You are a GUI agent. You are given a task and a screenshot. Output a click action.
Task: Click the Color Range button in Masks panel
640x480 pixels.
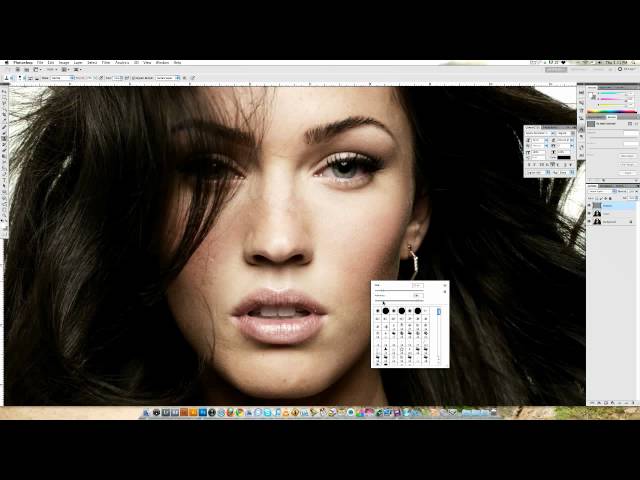pos(627,164)
